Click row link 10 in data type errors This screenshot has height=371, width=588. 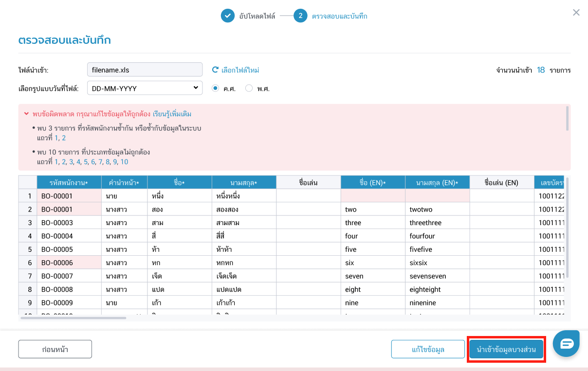click(124, 162)
